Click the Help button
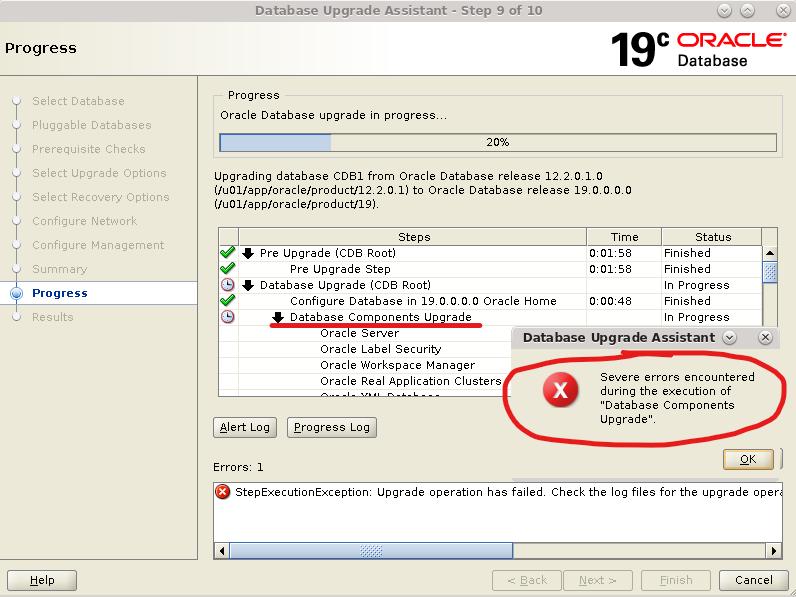The width and height of the screenshot is (796, 597). pos(42,580)
